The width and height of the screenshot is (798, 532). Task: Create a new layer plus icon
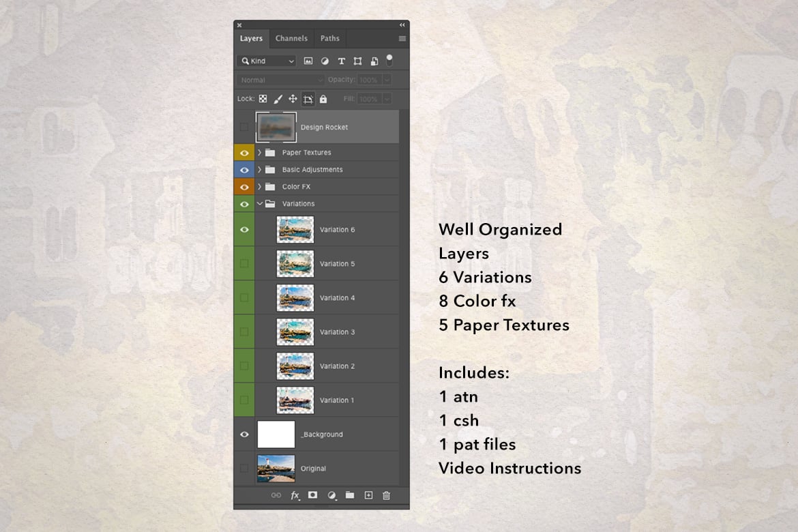368,495
